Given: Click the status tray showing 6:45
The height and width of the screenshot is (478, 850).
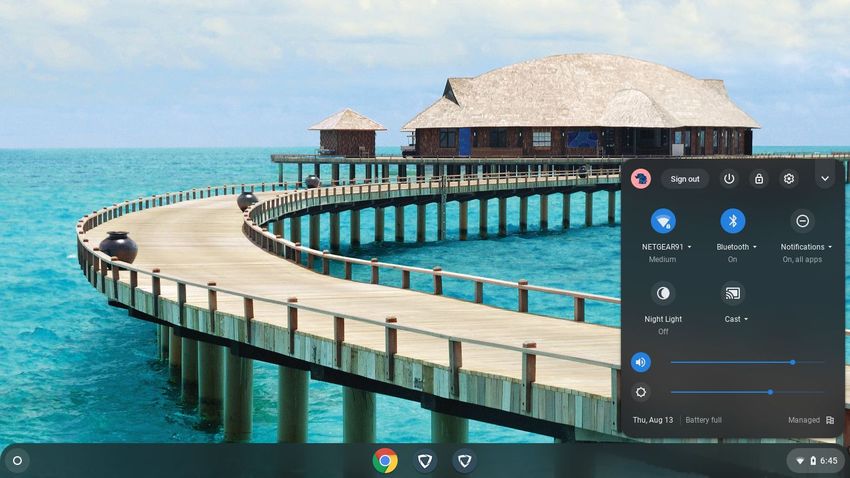Looking at the screenshot, I should pos(814,460).
